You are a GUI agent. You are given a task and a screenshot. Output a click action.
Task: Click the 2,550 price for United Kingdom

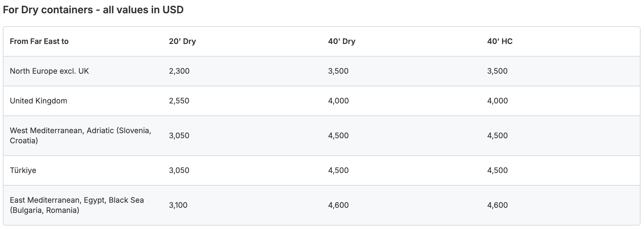(179, 101)
